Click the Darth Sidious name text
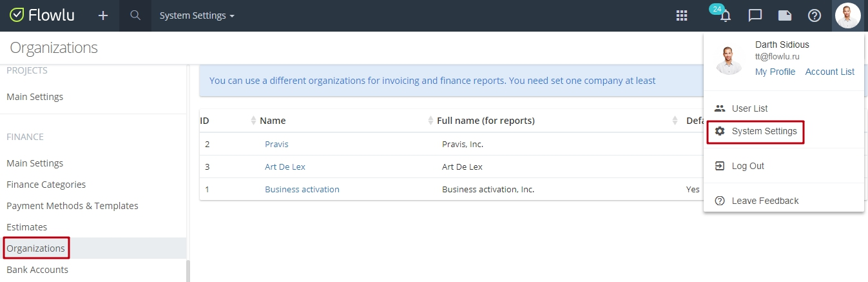The width and height of the screenshot is (868, 282). coord(782,45)
